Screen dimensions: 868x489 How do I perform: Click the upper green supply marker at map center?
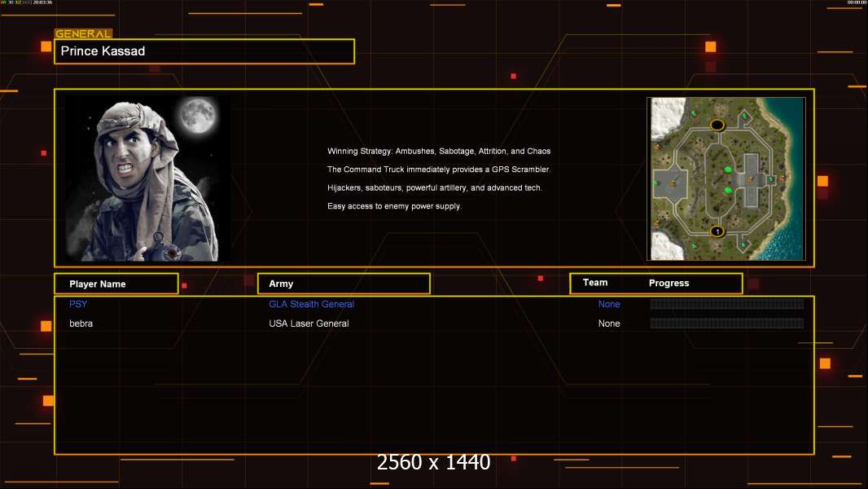click(728, 170)
